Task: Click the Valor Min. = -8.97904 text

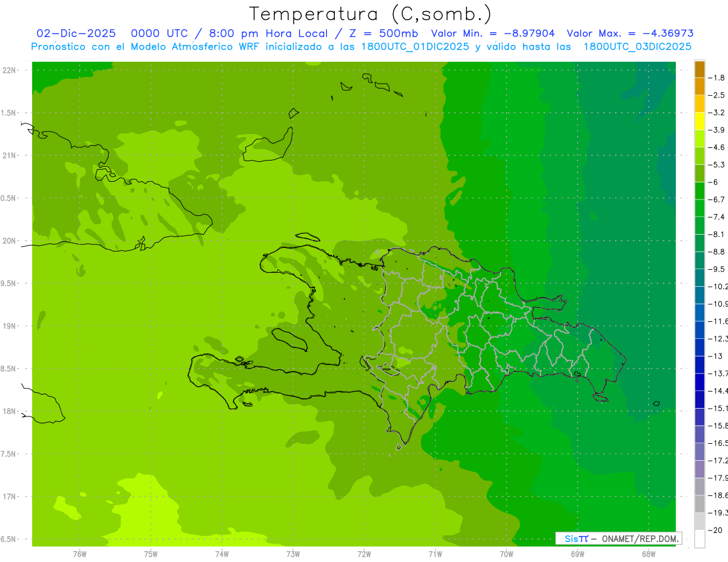Action: (493, 33)
